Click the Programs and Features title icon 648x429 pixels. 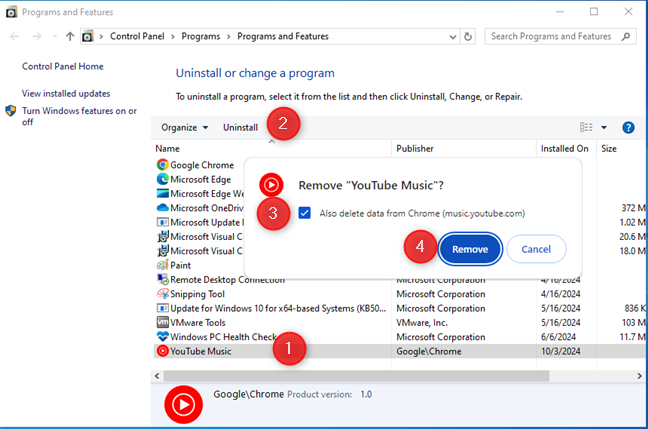point(11,12)
